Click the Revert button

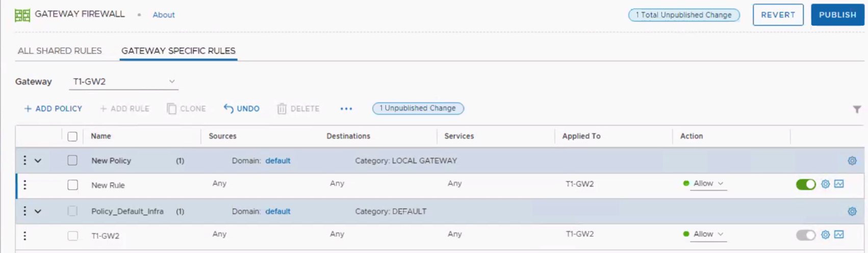coord(778,15)
